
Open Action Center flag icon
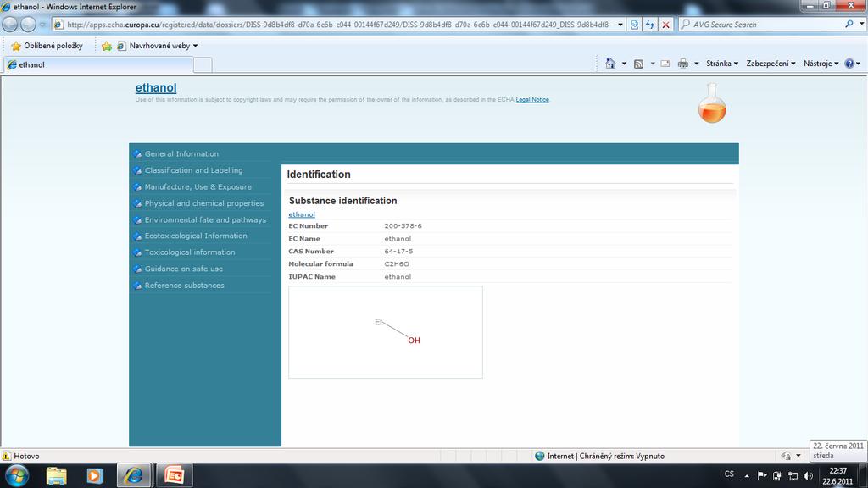coord(762,475)
